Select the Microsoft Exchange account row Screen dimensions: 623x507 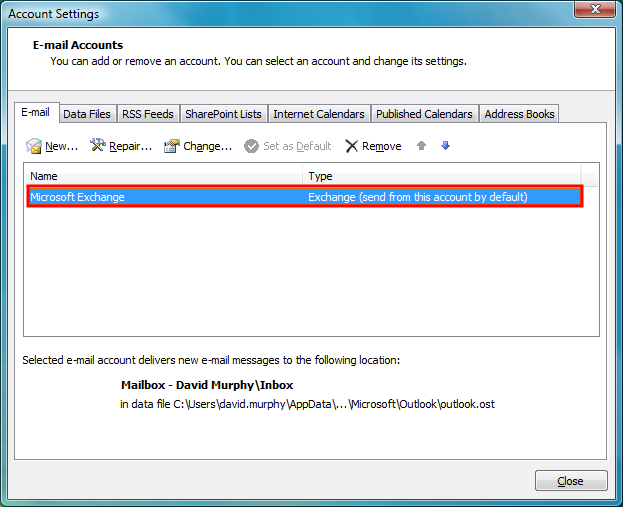[x=300, y=197]
